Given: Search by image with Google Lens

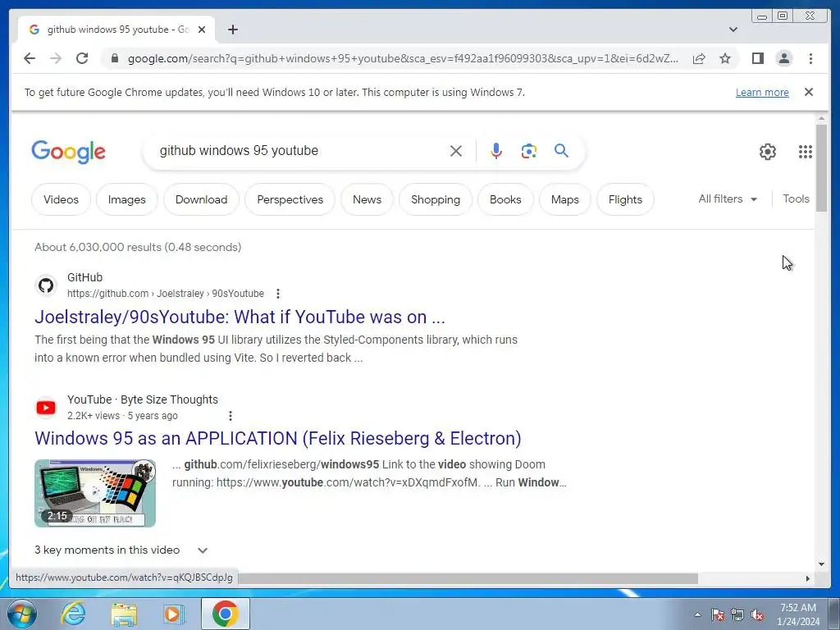Looking at the screenshot, I should (529, 151).
